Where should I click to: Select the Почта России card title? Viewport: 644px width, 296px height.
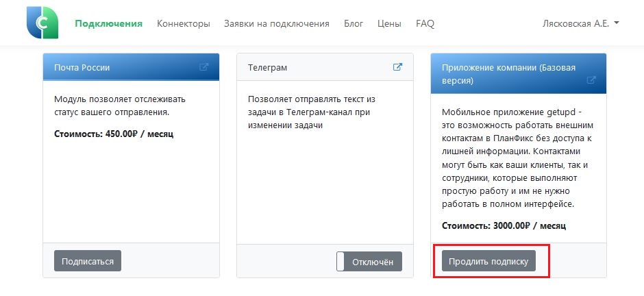click(82, 67)
